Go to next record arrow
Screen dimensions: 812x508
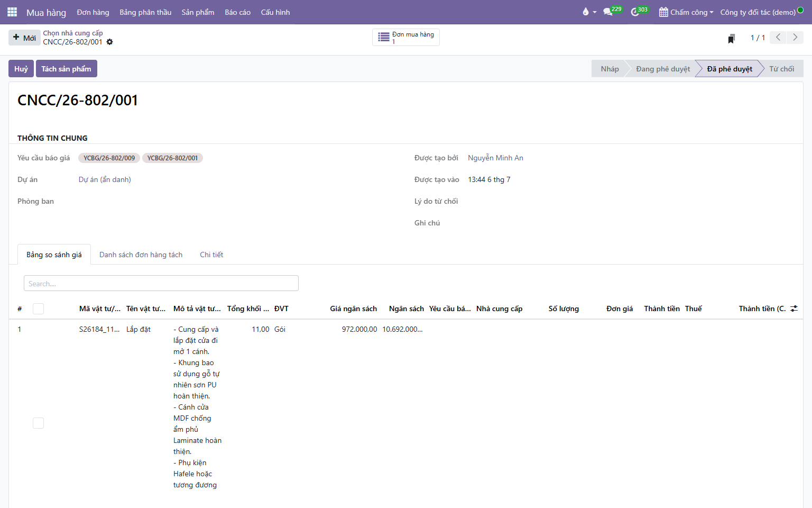point(795,37)
